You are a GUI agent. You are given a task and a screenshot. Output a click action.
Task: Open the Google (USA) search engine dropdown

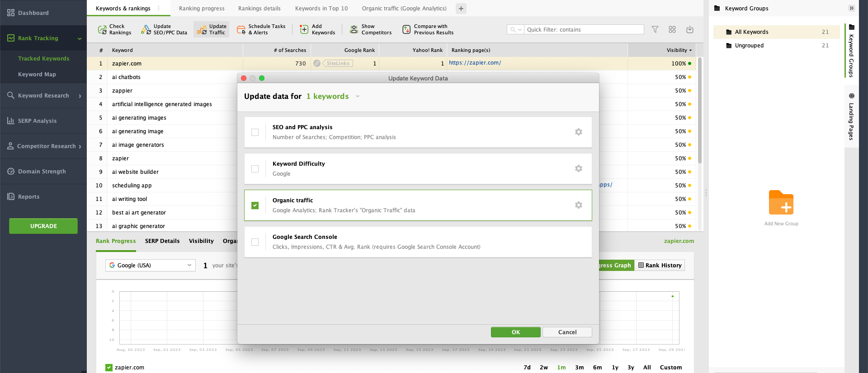point(151,265)
